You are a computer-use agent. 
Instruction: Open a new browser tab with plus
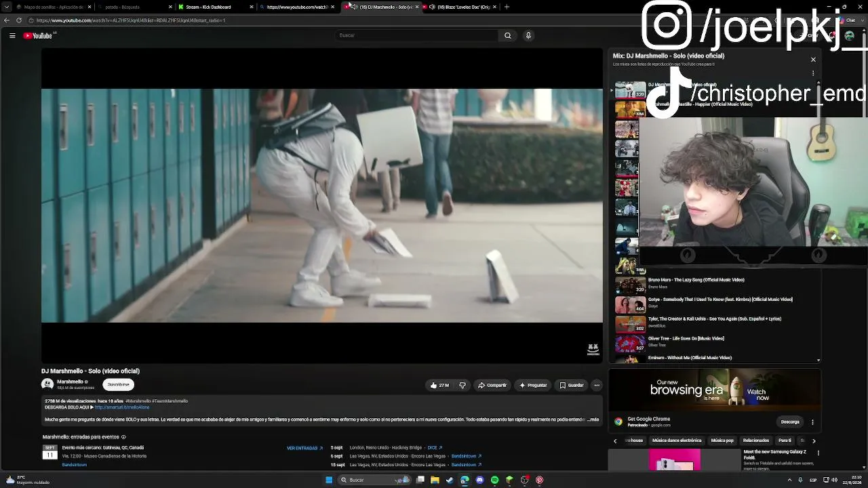pyautogui.click(x=507, y=7)
